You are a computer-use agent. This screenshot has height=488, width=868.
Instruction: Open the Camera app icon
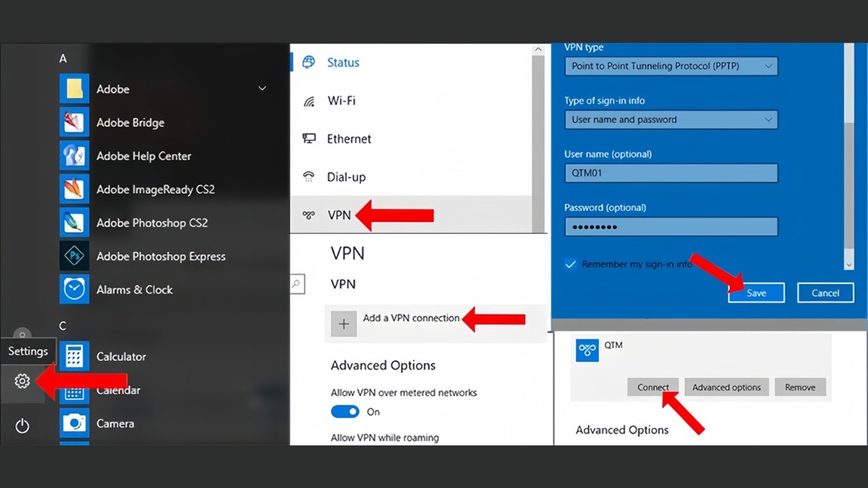tap(74, 423)
